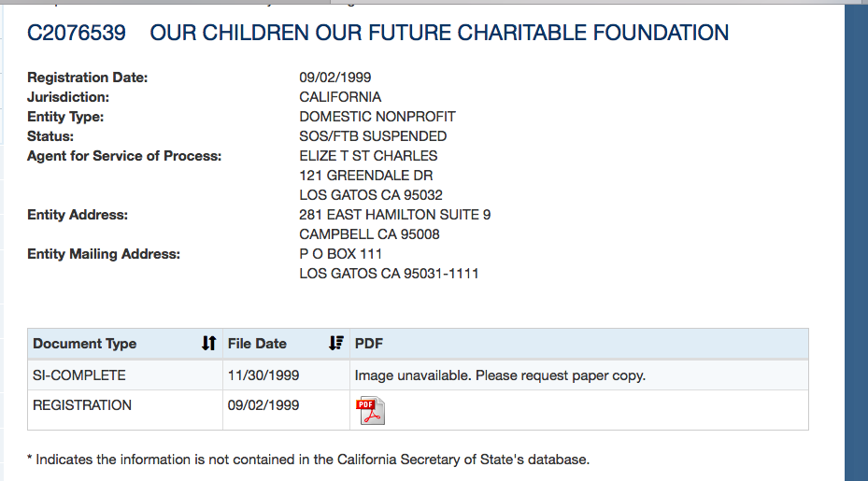Click the 281 EAST HAMILTON SUITE 9 address
The image size is (868, 481).
[x=394, y=215]
